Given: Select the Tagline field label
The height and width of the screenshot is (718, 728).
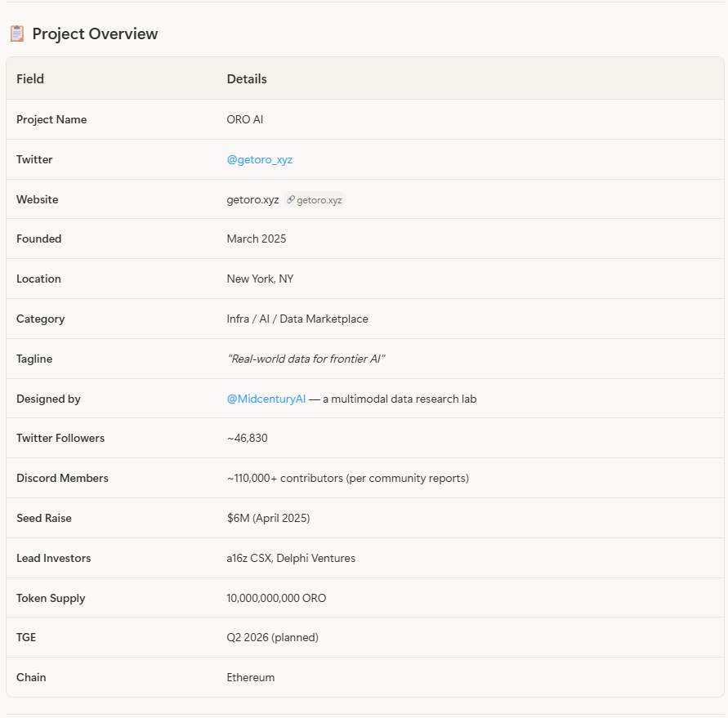Looking at the screenshot, I should (x=34, y=359).
